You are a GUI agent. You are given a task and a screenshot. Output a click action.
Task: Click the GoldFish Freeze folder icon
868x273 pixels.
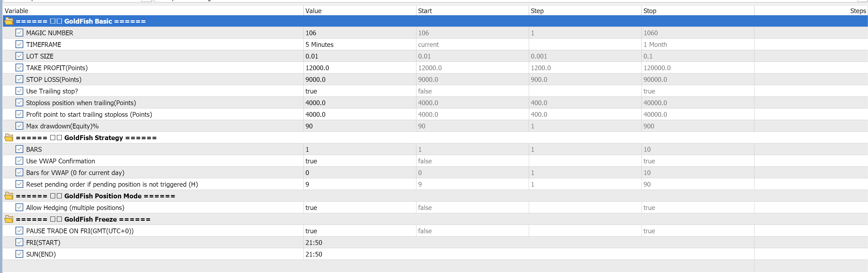coord(9,219)
